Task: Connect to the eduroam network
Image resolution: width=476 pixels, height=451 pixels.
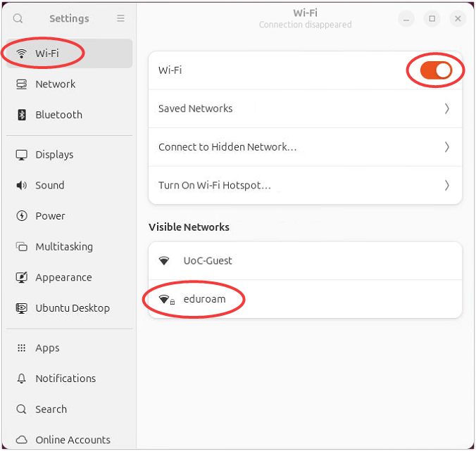Action: 204,300
